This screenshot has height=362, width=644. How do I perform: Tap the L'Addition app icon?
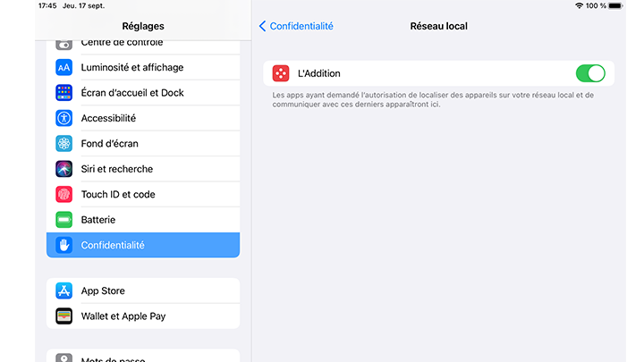pos(281,73)
